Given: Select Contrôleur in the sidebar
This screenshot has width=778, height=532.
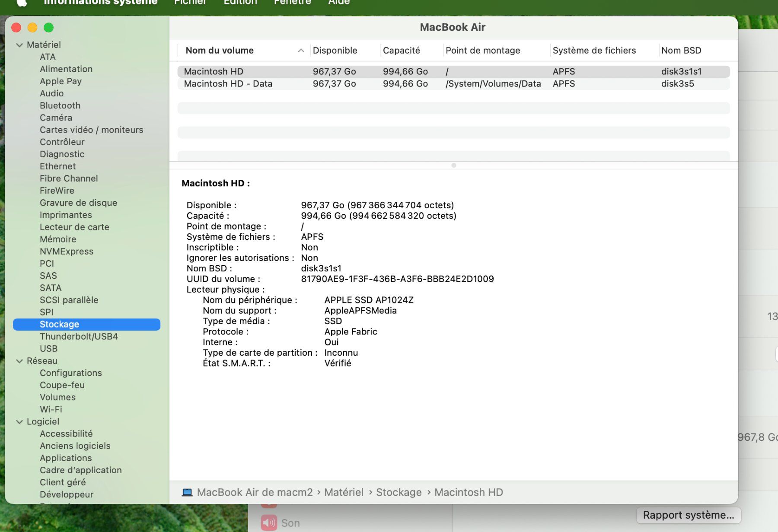Looking at the screenshot, I should click(x=62, y=142).
